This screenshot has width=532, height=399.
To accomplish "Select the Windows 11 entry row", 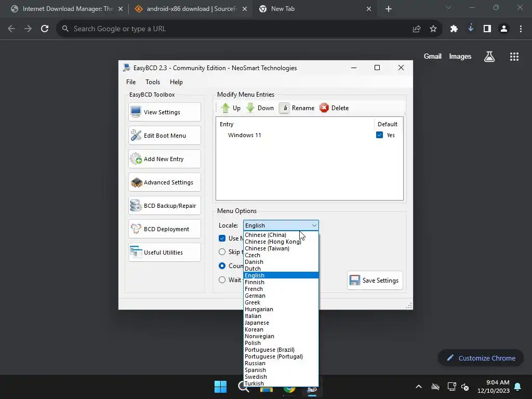I will point(310,135).
